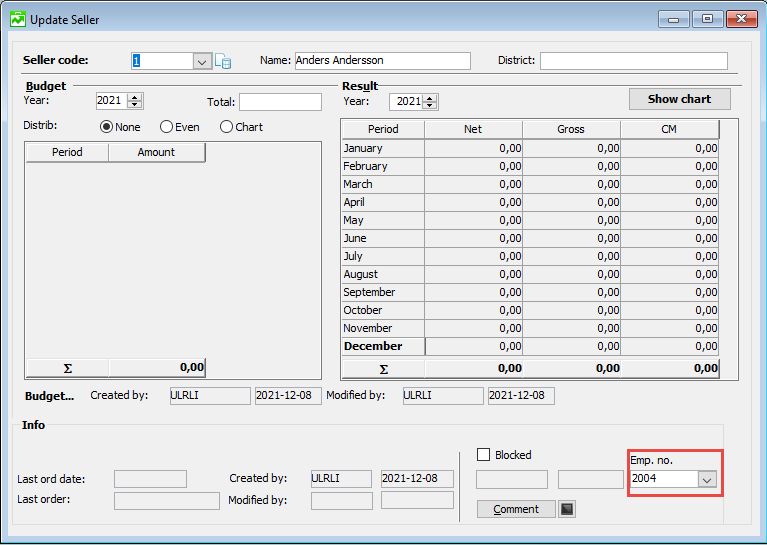Select the November period row

530,328
